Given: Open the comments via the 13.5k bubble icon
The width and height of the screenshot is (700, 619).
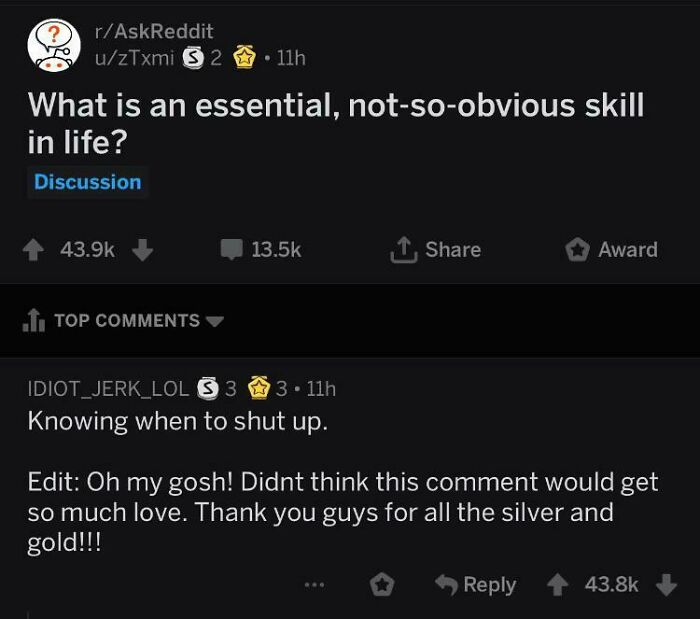Looking at the screenshot, I should [232, 249].
